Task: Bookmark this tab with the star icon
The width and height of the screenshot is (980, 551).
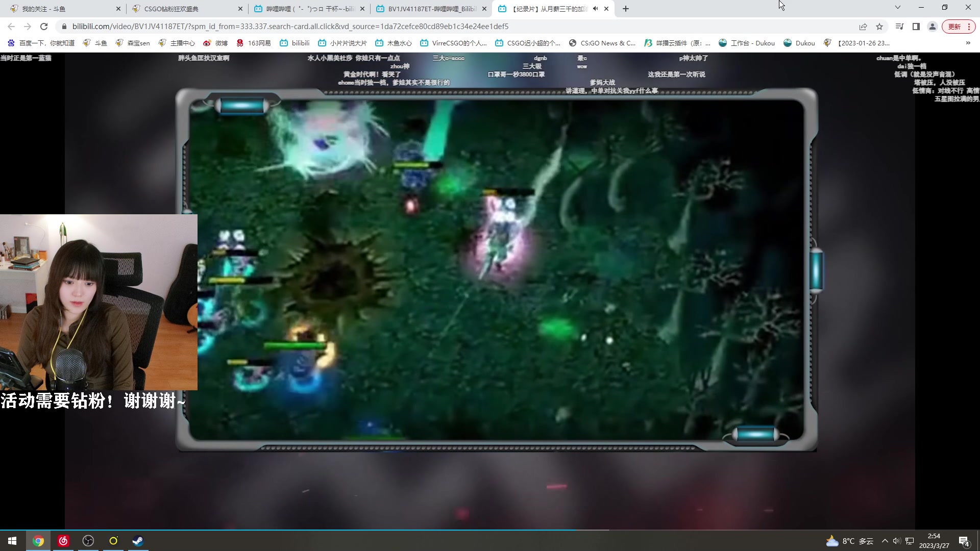Action: (x=879, y=27)
